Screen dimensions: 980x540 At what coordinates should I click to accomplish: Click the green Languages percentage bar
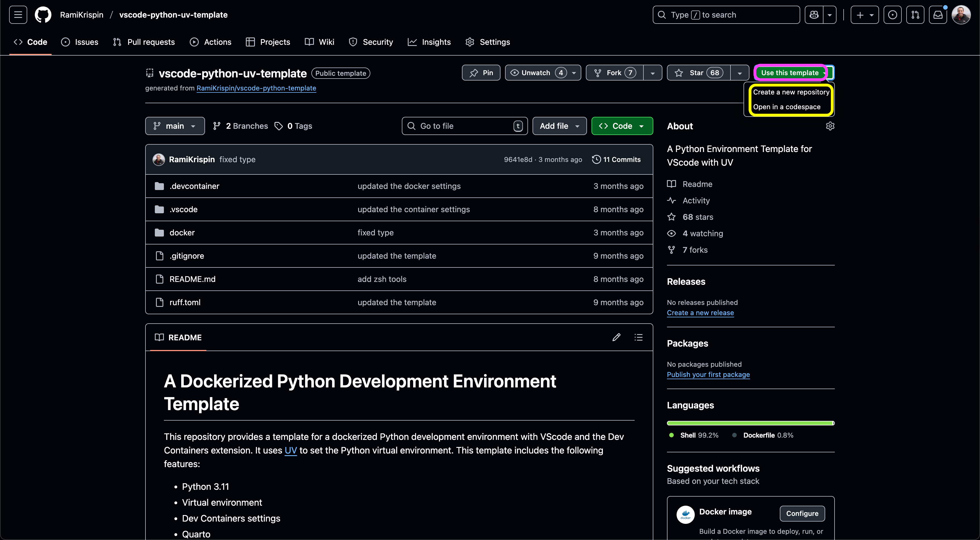[x=750, y=423]
